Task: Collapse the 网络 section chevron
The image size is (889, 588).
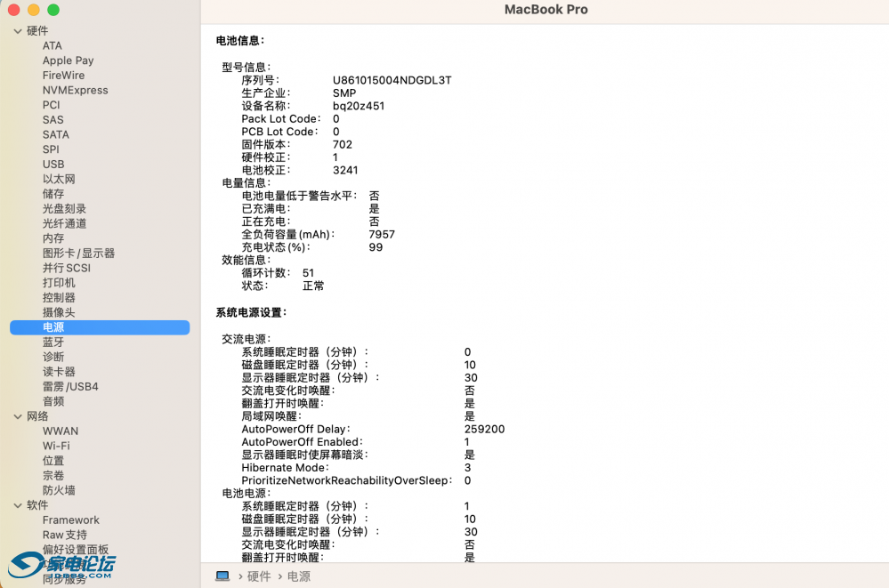Action: (x=18, y=417)
